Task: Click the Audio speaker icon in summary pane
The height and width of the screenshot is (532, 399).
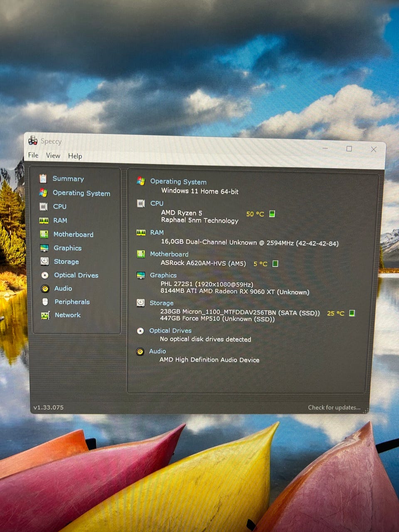Action: click(x=140, y=352)
